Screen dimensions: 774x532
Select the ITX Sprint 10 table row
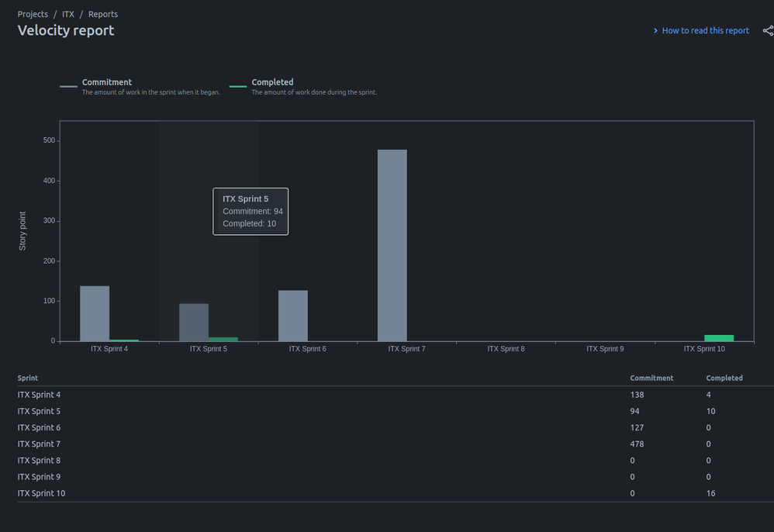pos(396,493)
